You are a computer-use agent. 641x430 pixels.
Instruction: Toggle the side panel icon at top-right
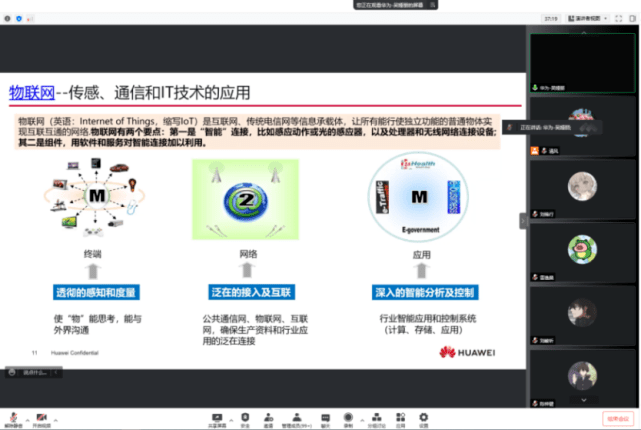pos(632,18)
